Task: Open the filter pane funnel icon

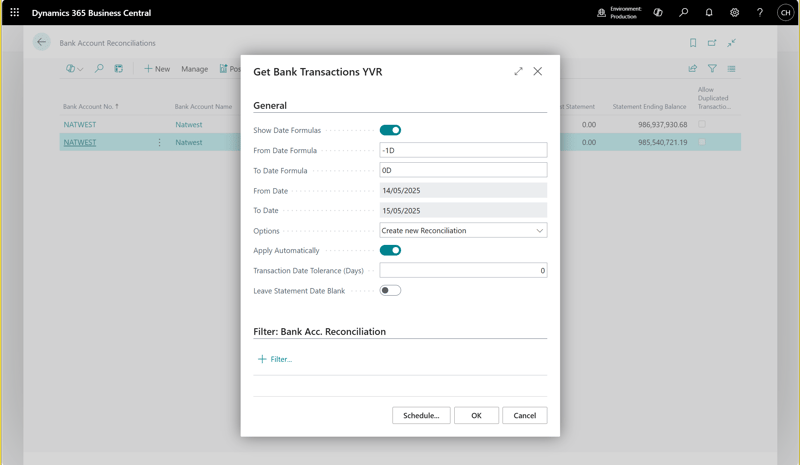Action: point(712,69)
